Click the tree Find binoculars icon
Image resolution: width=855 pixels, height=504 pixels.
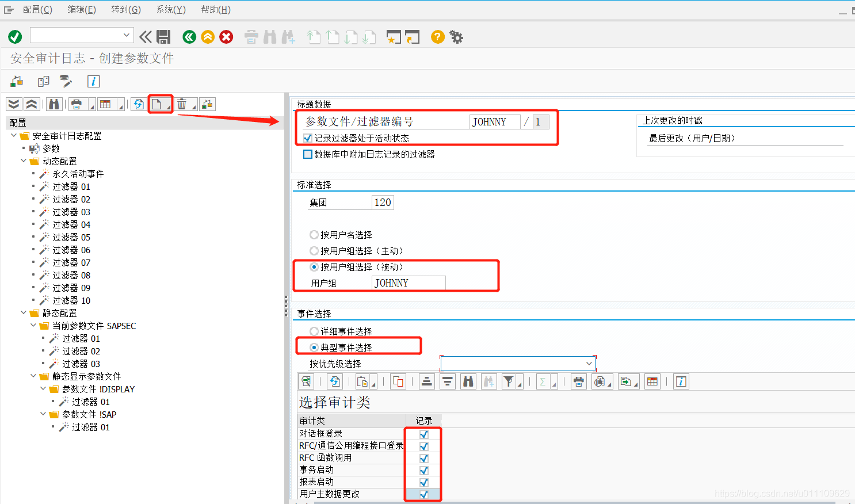(x=54, y=104)
